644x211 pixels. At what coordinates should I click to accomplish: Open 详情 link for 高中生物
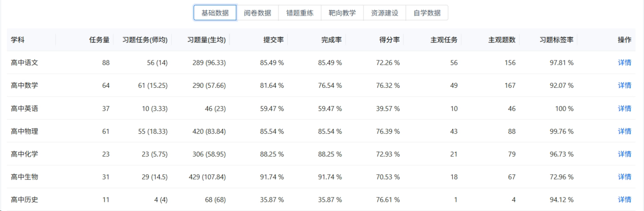coord(625,177)
